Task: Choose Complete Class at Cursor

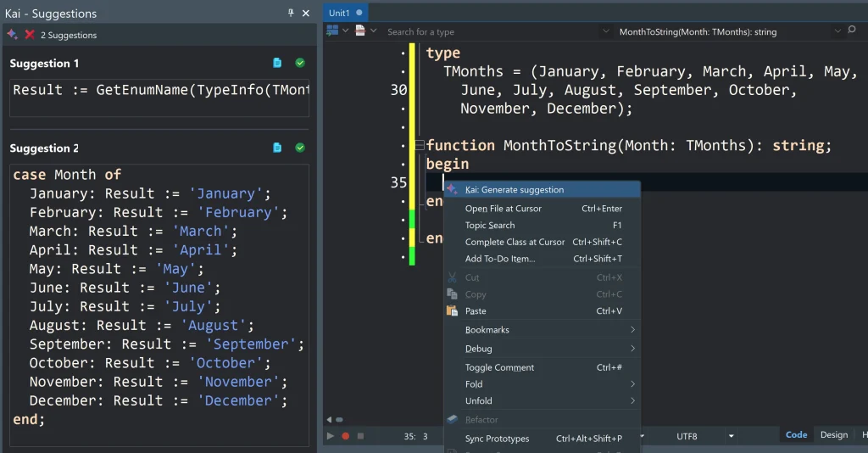Action: (x=542, y=242)
